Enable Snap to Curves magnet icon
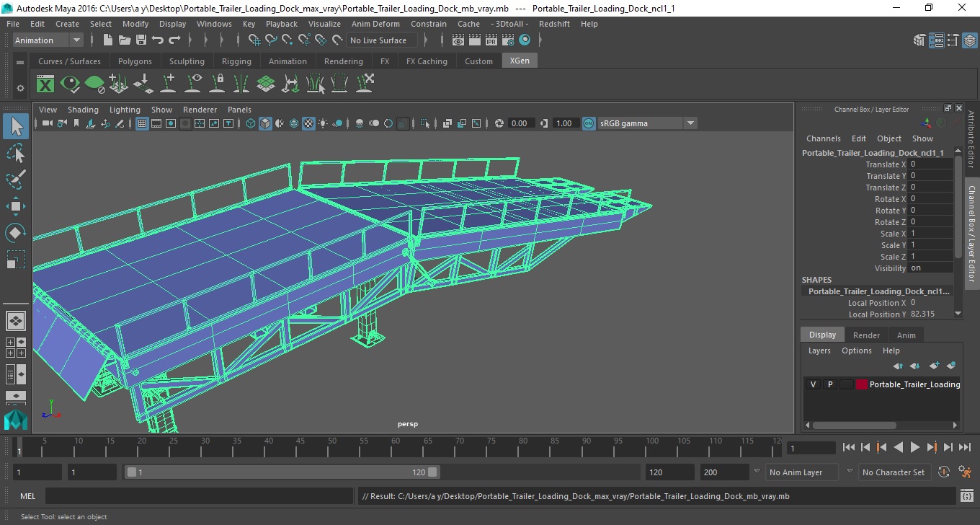Viewport: 980px width, 525px height. (270, 40)
